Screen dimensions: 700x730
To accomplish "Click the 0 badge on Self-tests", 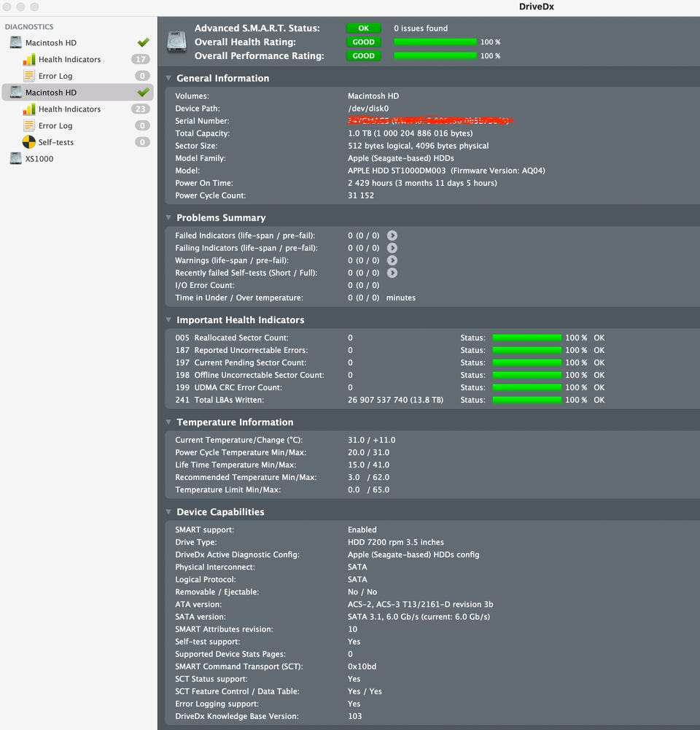I will (142, 142).
